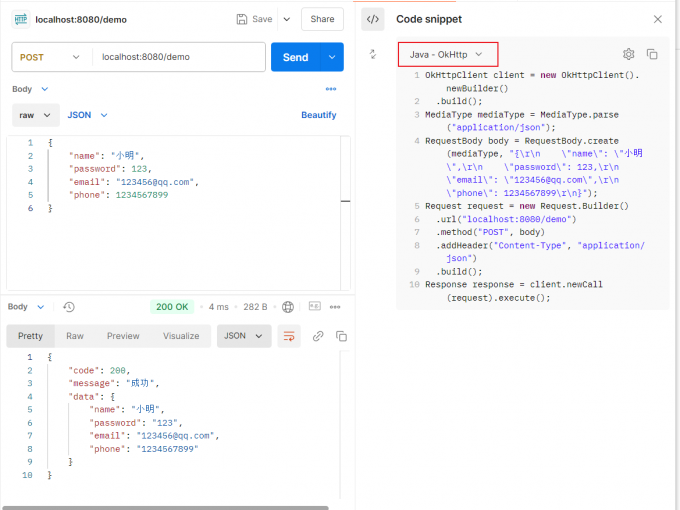The height and width of the screenshot is (510, 680).
Task: Copy the response body icon
Action: (341, 336)
